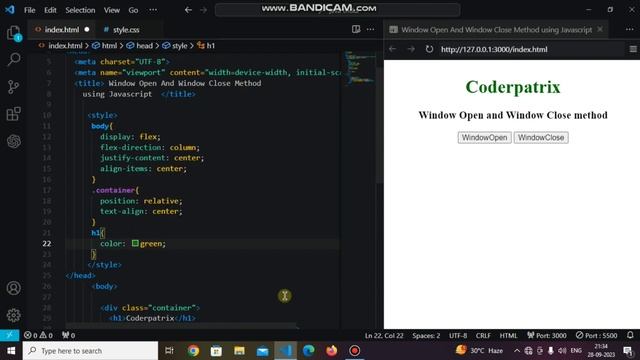Open Microsoft Edge from the taskbar

tap(309, 351)
